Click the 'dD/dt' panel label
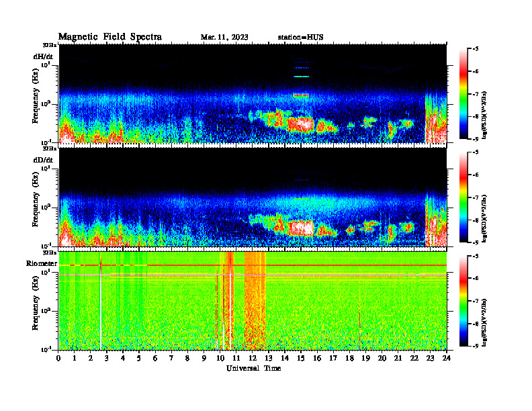532x411 pixels. click(43, 160)
